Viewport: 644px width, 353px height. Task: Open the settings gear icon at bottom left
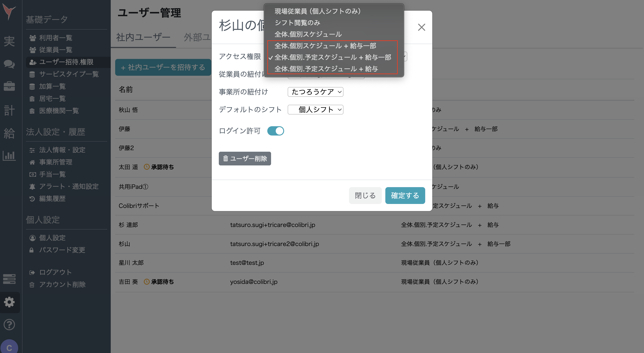click(9, 302)
